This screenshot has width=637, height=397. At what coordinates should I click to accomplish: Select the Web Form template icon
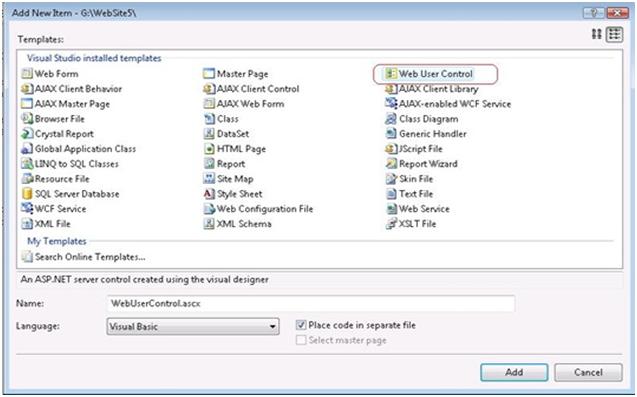[27, 74]
